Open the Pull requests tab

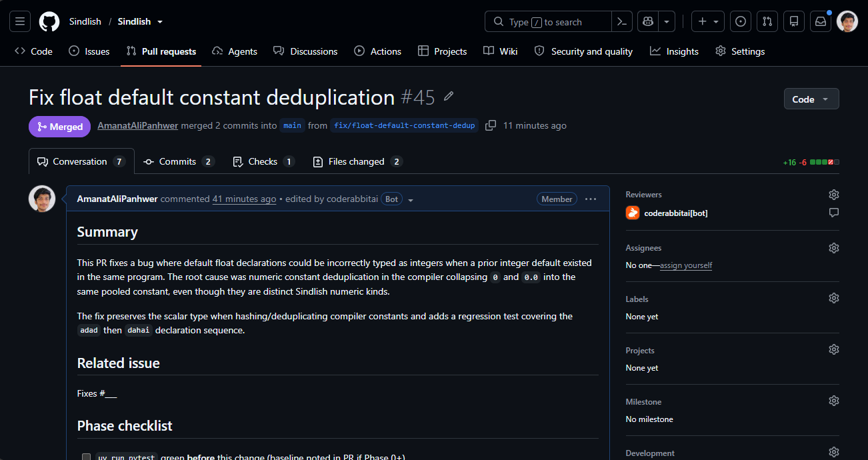point(161,51)
